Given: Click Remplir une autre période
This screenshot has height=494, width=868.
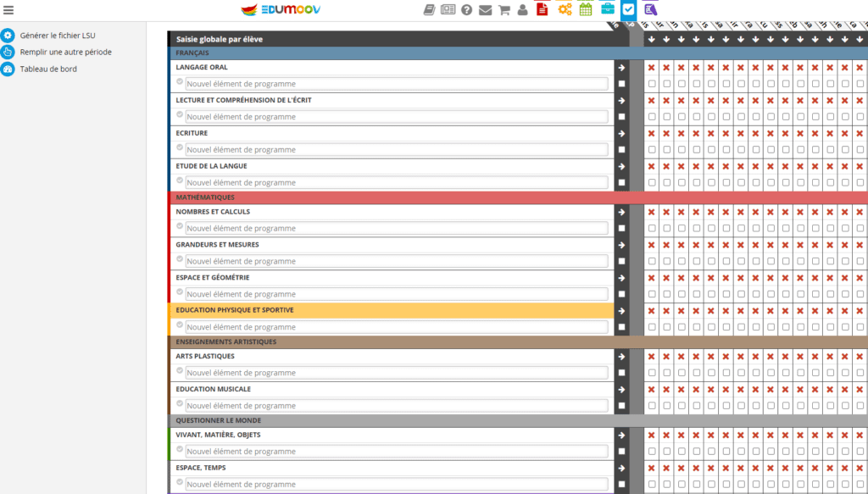Looking at the screenshot, I should point(65,53).
